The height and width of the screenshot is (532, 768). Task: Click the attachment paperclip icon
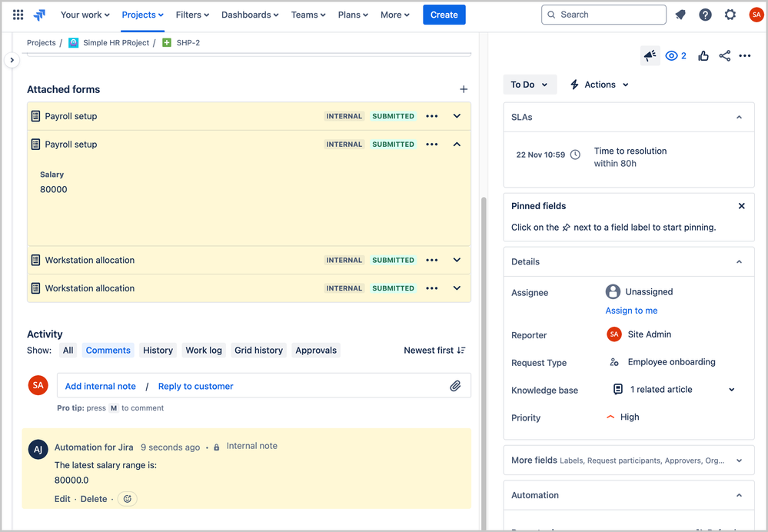(x=455, y=386)
